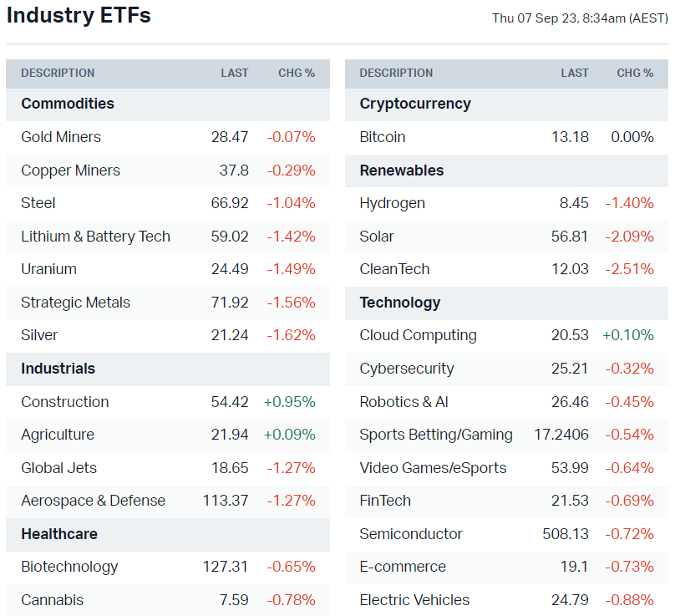Viewport: 675px width, 616px height.
Task: Click the Lithium & Battery Tech entry
Action: (95, 237)
